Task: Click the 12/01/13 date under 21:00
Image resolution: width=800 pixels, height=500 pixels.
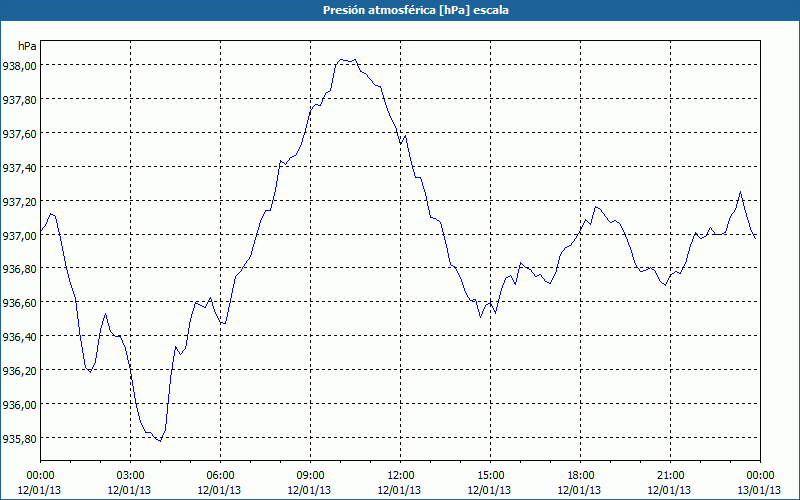Action: point(670,490)
